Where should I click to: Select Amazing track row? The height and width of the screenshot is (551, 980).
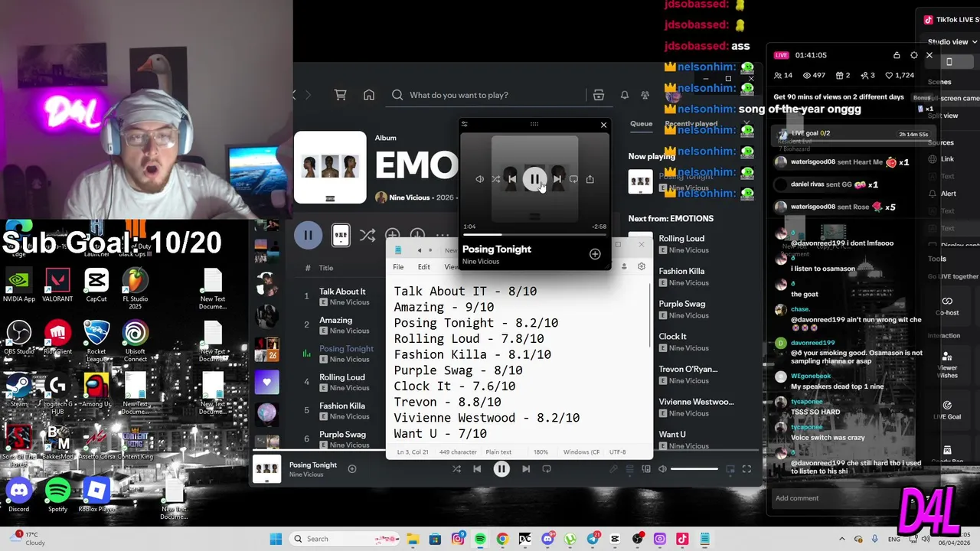coord(337,325)
